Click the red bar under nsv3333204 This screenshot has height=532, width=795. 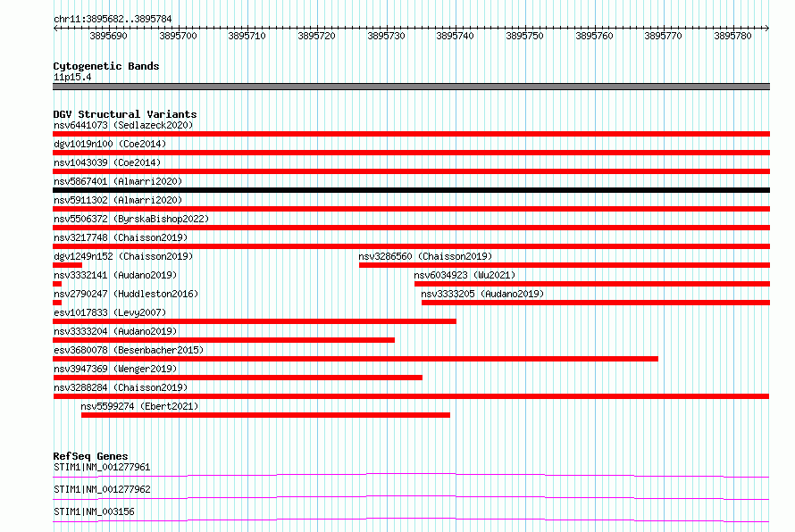coord(223,340)
